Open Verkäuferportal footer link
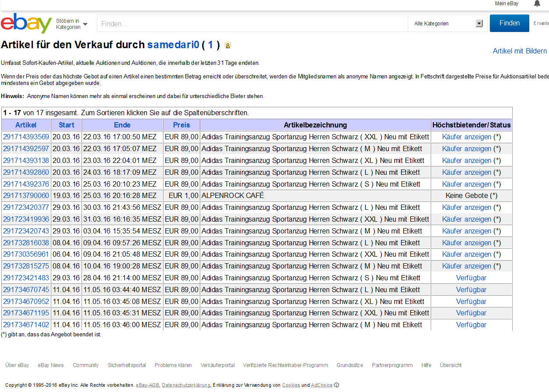The height and width of the screenshot is (392, 549). click(x=217, y=365)
